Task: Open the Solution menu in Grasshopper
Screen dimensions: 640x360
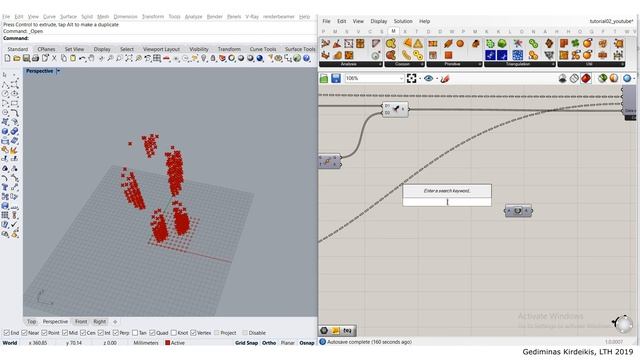Action: point(403,21)
